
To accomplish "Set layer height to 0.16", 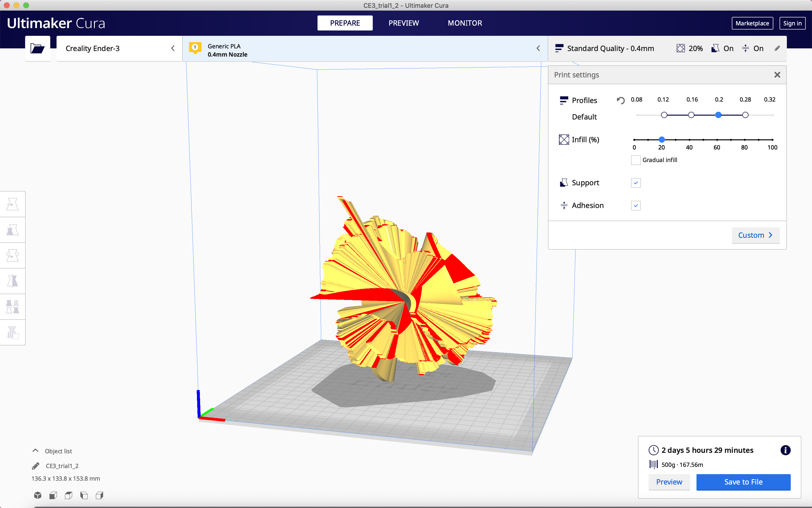I will [x=691, y=115].
